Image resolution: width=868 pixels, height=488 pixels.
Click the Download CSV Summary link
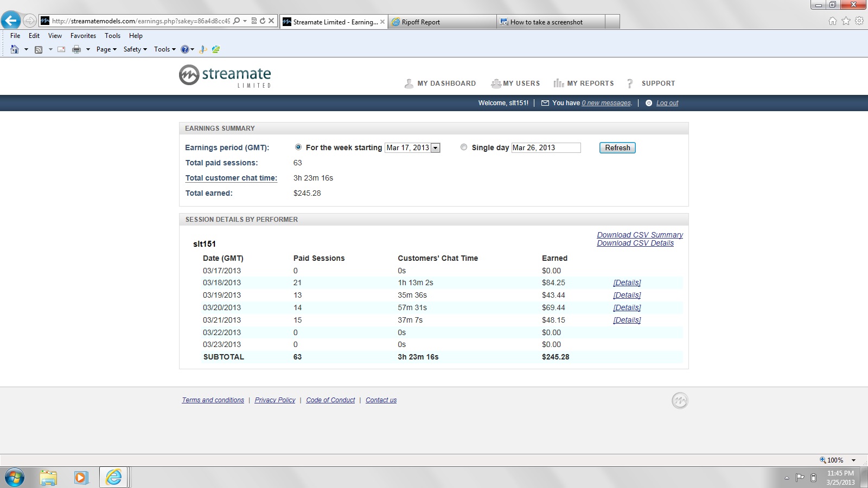[640, 235]
